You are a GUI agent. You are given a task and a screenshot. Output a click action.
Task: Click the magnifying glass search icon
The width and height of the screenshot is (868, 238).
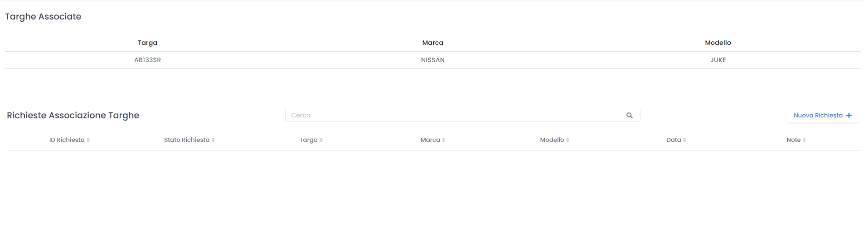[x=629, y=115]
